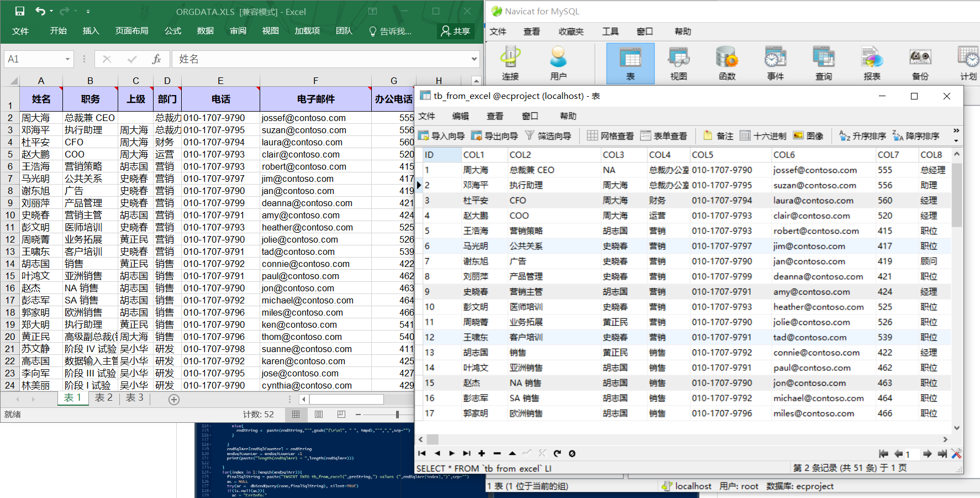Click the 连接 connection icon in Navicat

pos(510,63)
